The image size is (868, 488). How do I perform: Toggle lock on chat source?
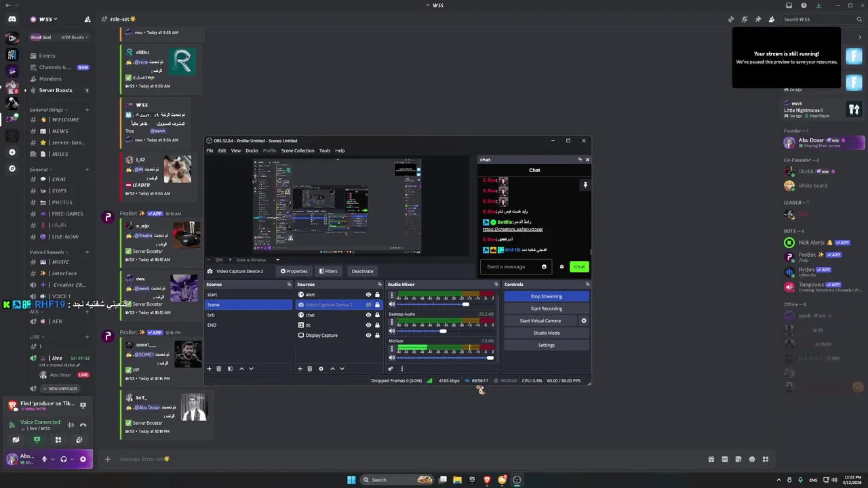pyautogui.click(x=377, y=314)
